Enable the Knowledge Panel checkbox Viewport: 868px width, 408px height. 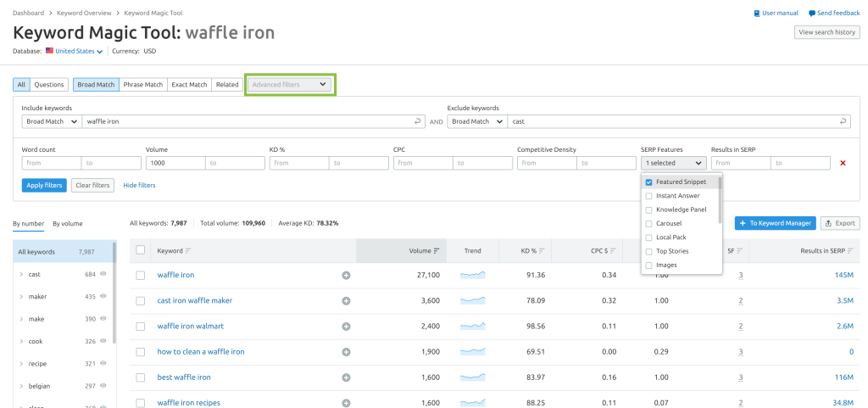click(x=648, y=210)
